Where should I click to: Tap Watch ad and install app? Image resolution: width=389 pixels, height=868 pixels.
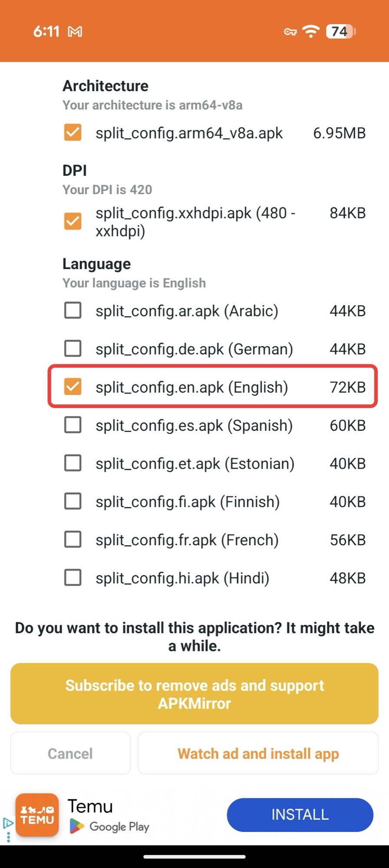coord(258,753)
